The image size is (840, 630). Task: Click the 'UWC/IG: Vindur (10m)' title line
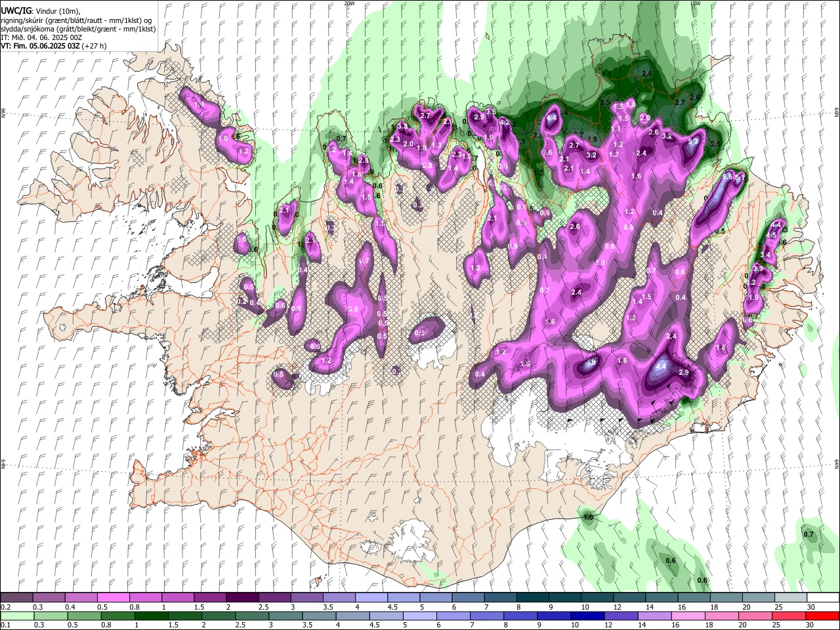pyautogui.click(x=40, y=11)
